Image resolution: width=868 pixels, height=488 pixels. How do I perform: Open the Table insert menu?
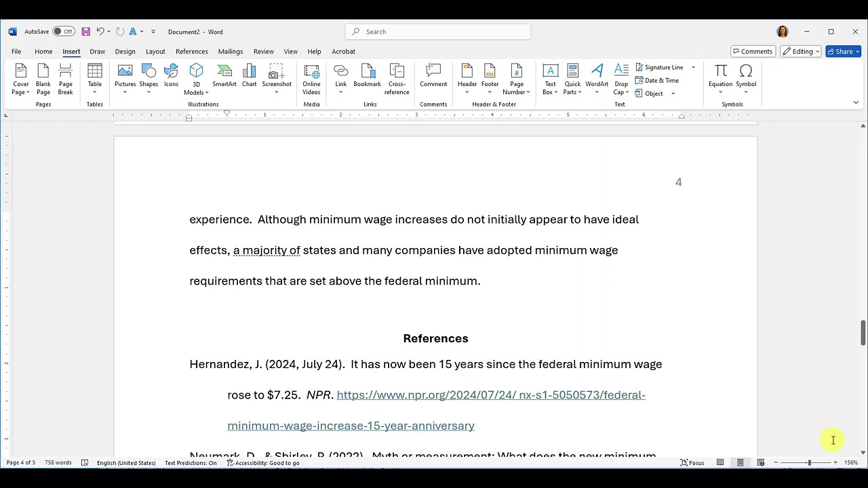click(x=95, y=80)
